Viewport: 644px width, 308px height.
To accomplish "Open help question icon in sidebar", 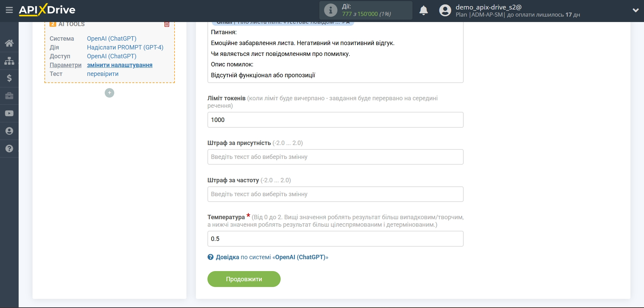I will [x=9, y=149].
